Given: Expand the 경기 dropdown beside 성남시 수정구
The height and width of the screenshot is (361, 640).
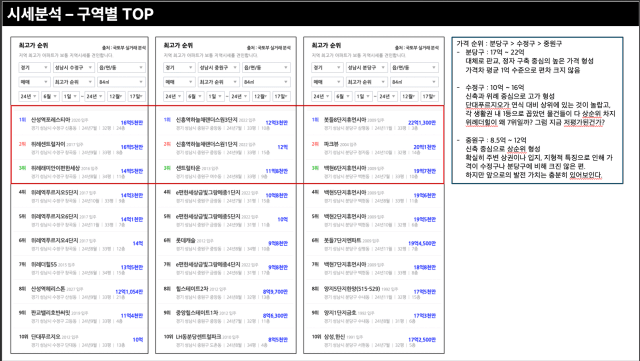Looking at the screenshot, I should tap(34, 67).
